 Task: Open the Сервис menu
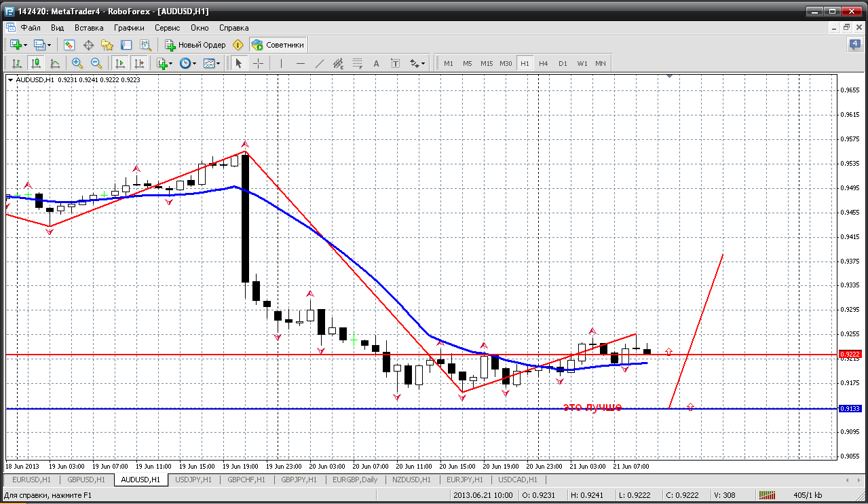(x=167, y=28)
